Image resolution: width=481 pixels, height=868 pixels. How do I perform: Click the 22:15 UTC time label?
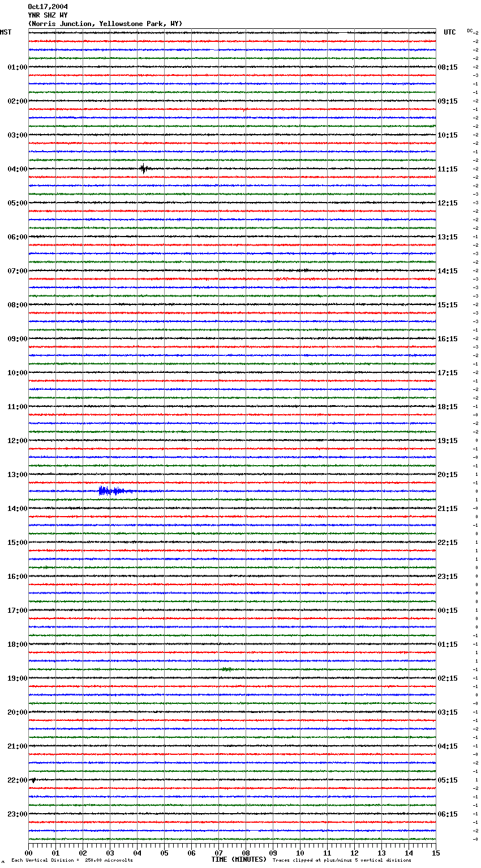click(448, 543)
